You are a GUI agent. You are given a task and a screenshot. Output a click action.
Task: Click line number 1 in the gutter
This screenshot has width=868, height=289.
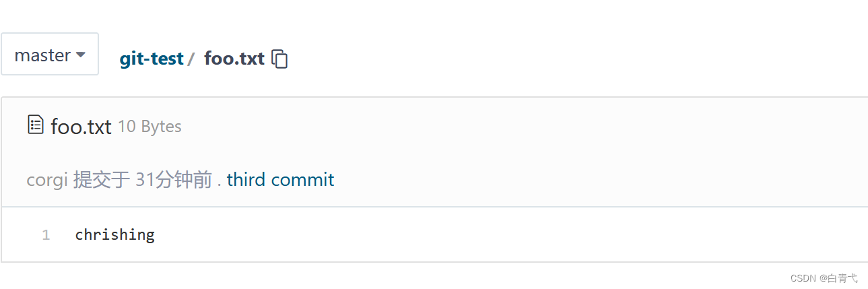(x=46, y=235)
